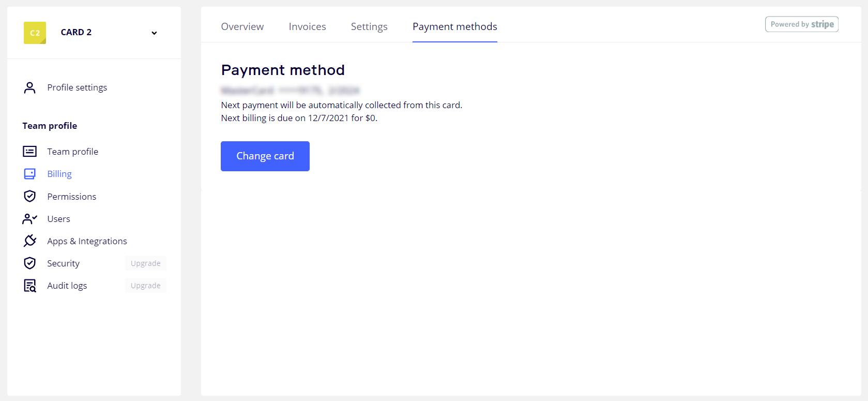Select the Payment methods tab
The image size is (868, 401).
pos(454,26)
